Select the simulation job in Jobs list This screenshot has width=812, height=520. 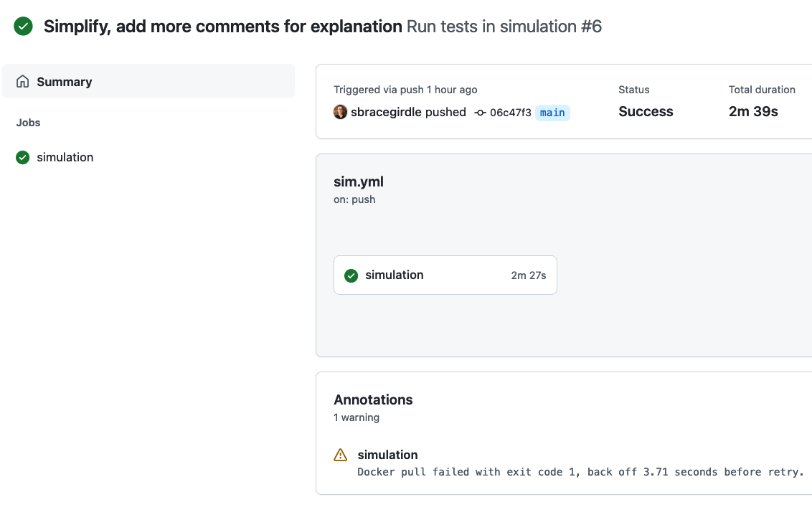65,157
